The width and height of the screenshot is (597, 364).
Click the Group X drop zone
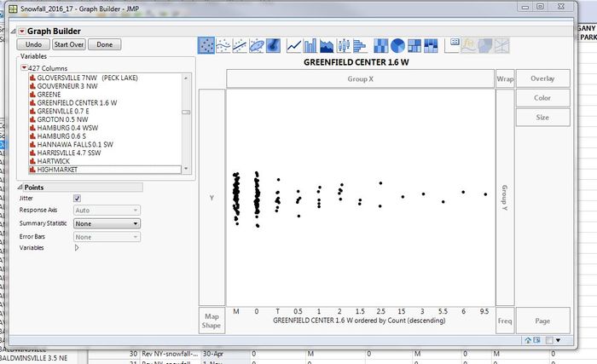[x=360, y=78]
